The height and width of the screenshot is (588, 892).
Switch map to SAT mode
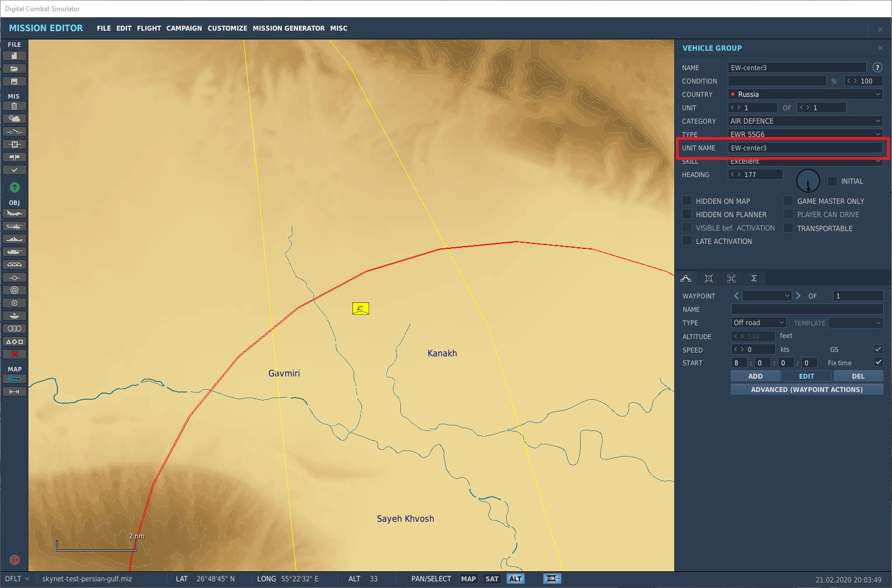492,579
